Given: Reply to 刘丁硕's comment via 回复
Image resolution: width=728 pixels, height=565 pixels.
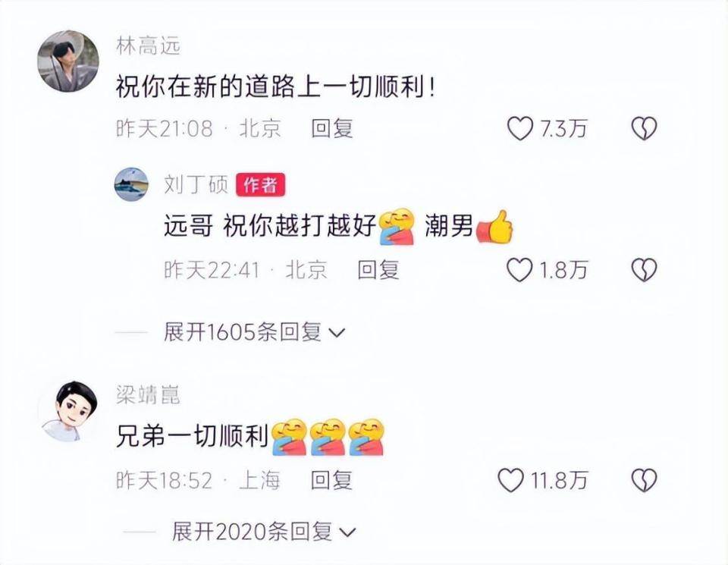Looking at the screenshot, I should pyautogui.click(x=378, y=270).
